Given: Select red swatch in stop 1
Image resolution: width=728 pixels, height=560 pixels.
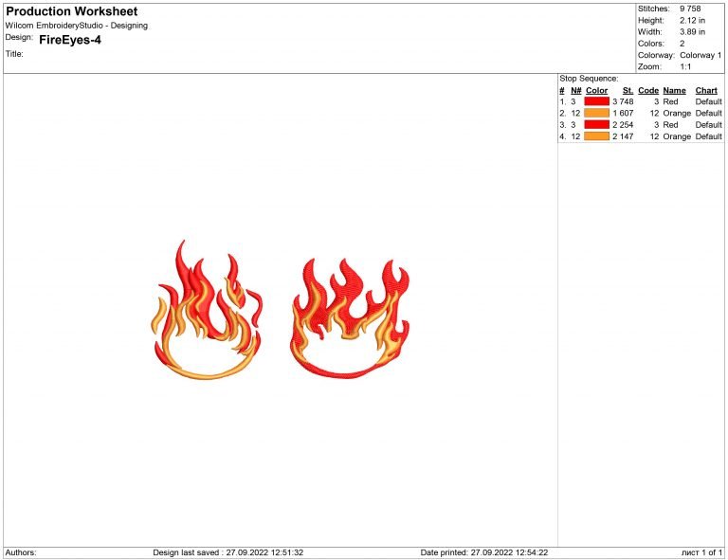Looking at the screenshot, I should point(596,101).
